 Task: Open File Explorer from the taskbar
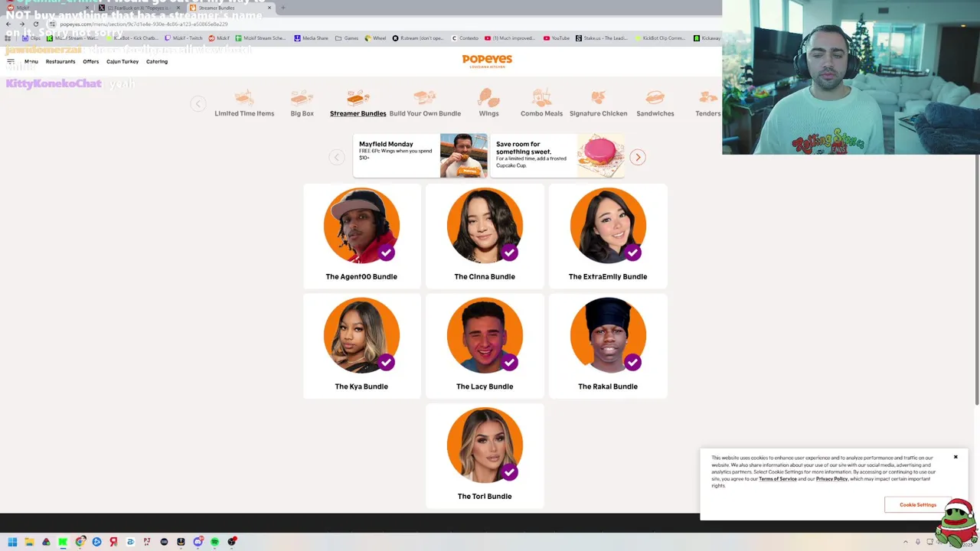pyautogui.click(x=29, y=542)
